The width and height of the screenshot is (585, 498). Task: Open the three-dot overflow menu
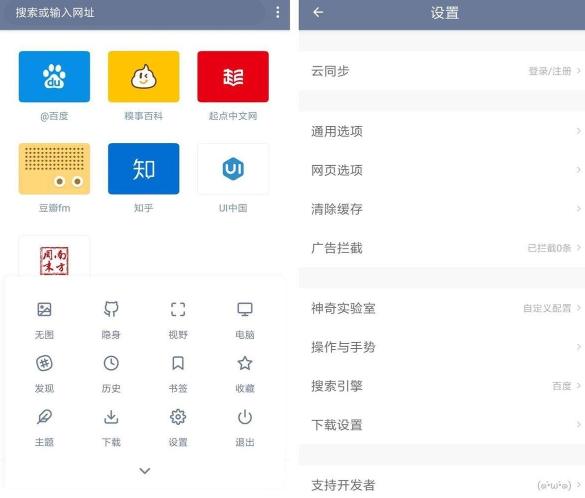click(x=277, y=12)
